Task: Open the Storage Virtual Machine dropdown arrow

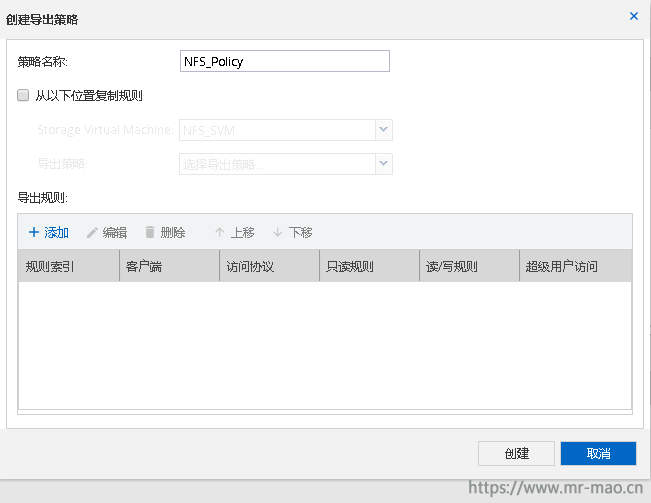Action: [384, 130]
